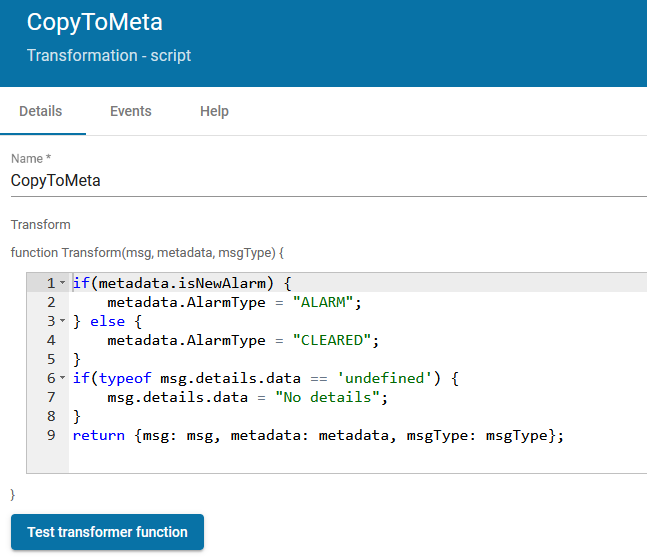Click the return keyword on line 9

(99, 435)
